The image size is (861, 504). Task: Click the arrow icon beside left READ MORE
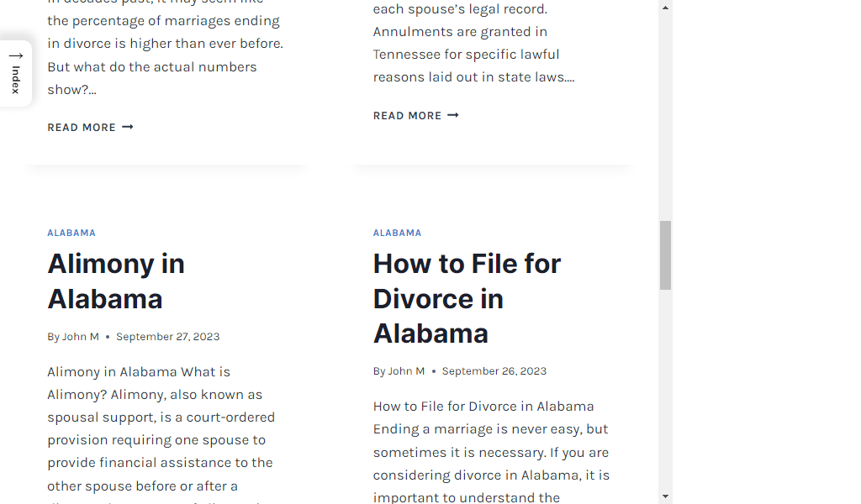[128, 127]
